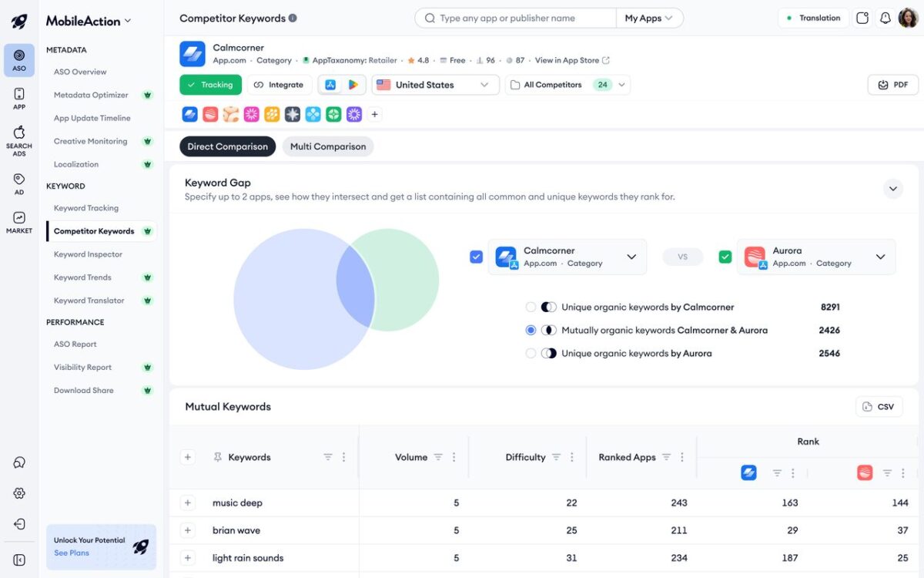Switch to Multi Comparison tab

click(x=328, y=146)
